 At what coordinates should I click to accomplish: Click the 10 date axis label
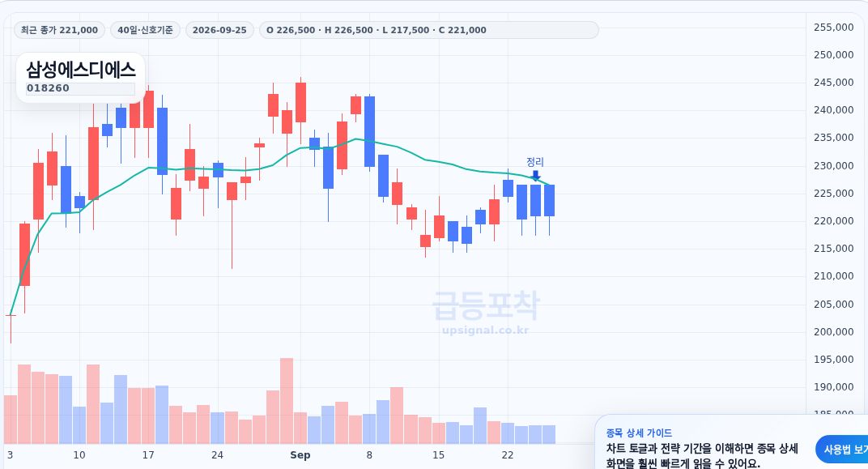point(79,455)
